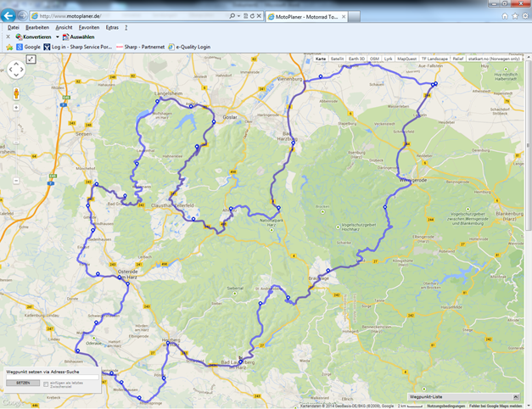The height and width of the screenshot is (409, 532).
Task: Click the Konvertieren toolbar button
Action: (x=34, y=36)
